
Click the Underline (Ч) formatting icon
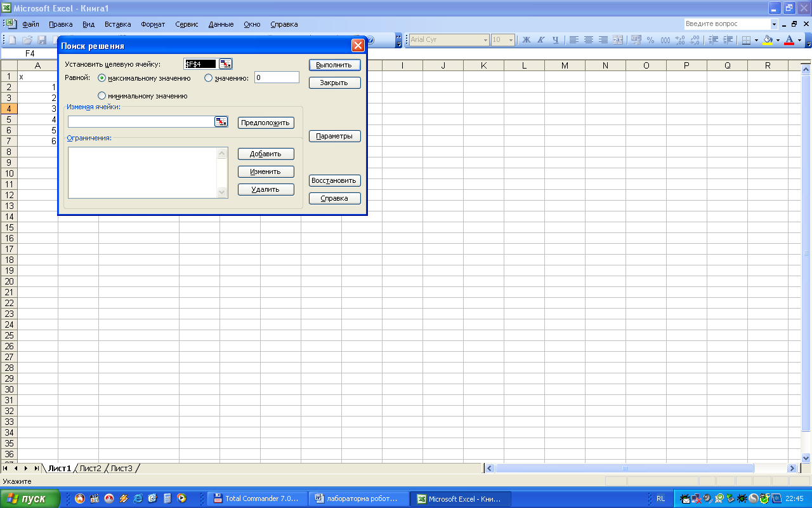(556, 40)
